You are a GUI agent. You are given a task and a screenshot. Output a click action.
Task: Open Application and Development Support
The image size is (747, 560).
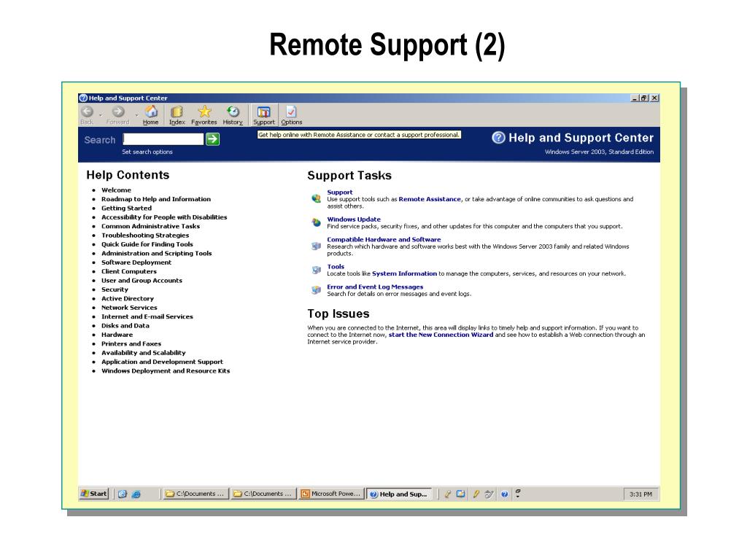(162, 362)
